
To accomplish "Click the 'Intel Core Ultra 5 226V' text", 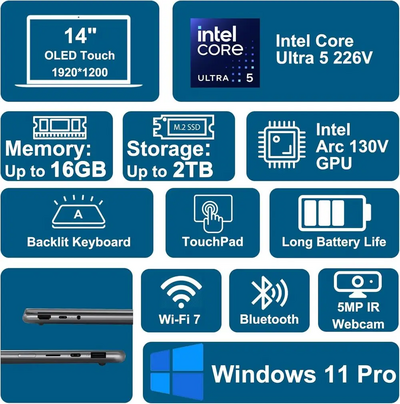I will pyautogui.click(x=324, y=49).
